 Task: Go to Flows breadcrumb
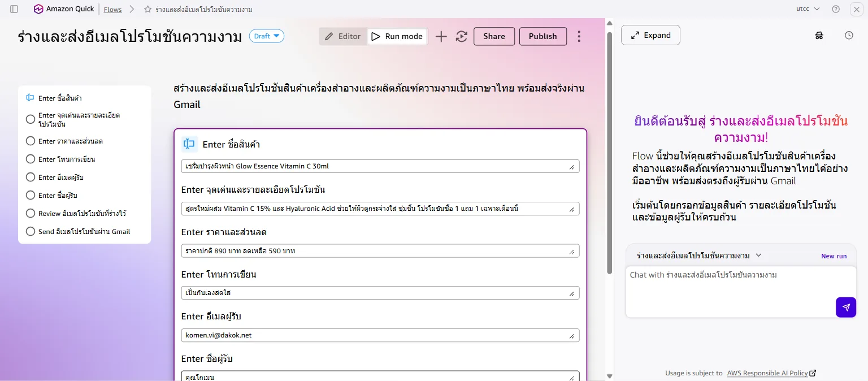pyautogui.click(x=113, y=10)
